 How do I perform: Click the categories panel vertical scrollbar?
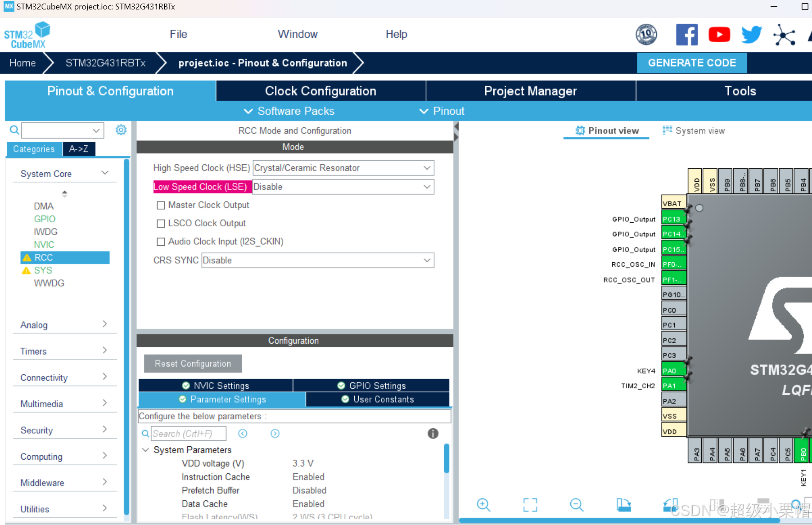pos(126,337)
